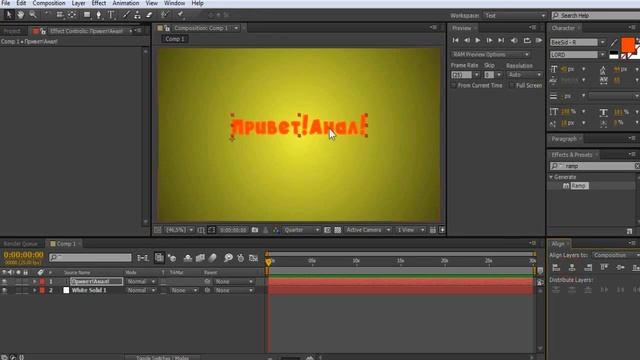Open Parent dropdown of White Solid 1
This screenshot has width=640, height=360.
click(x=234, y=290)
